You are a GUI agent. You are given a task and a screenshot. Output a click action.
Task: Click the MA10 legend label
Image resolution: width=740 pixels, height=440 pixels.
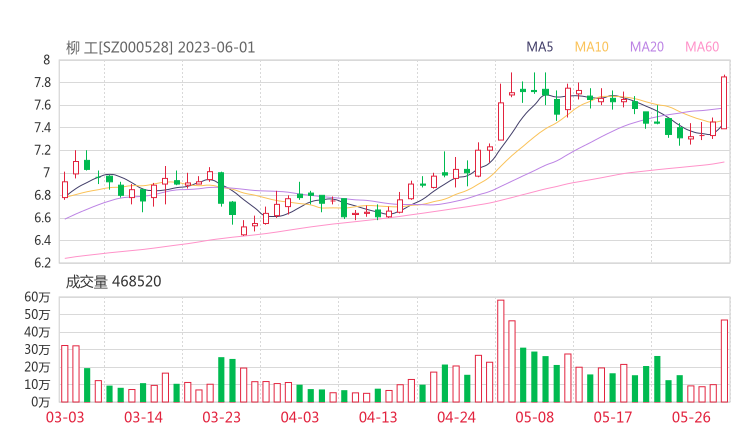point(591,47)
